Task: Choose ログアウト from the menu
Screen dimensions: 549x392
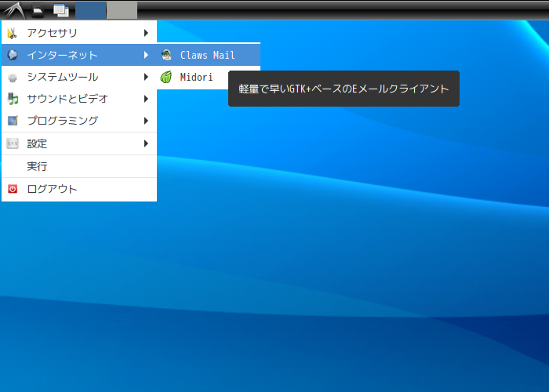Action: [x=79, y=189]
